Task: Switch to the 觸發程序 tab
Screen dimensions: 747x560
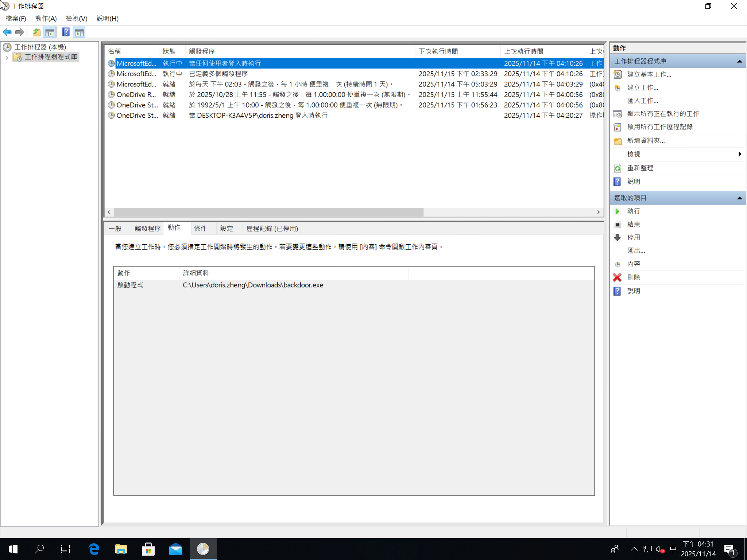Action: [147, 229]
